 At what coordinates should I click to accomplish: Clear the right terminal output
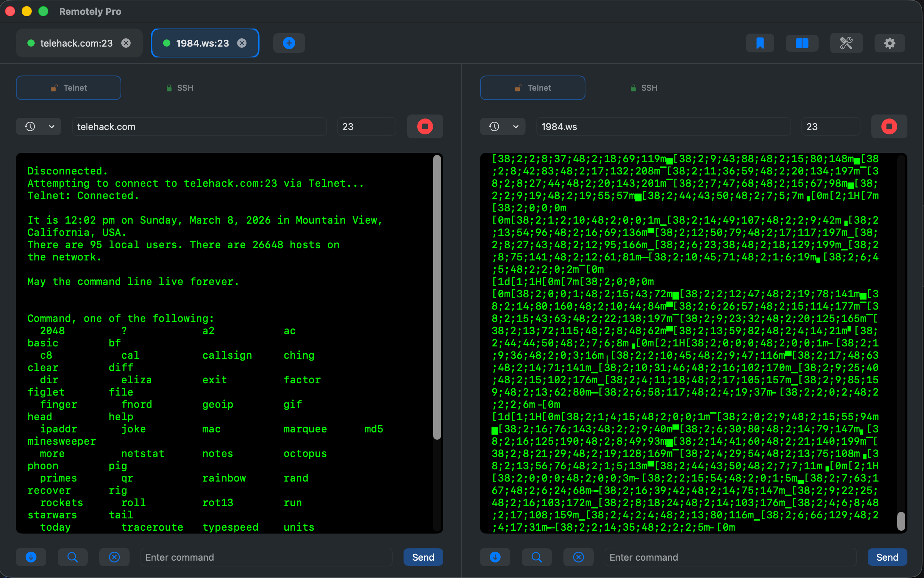point(579,557)
